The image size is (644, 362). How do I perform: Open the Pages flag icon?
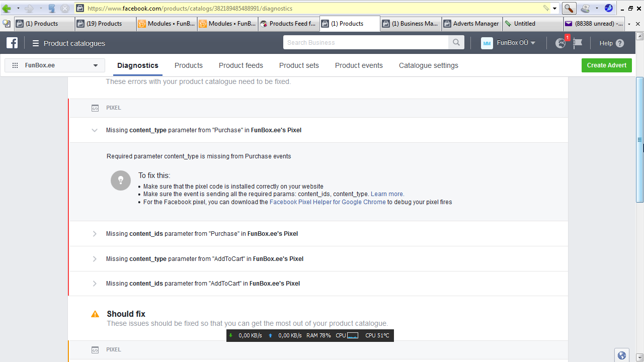[x=578, y=43]
